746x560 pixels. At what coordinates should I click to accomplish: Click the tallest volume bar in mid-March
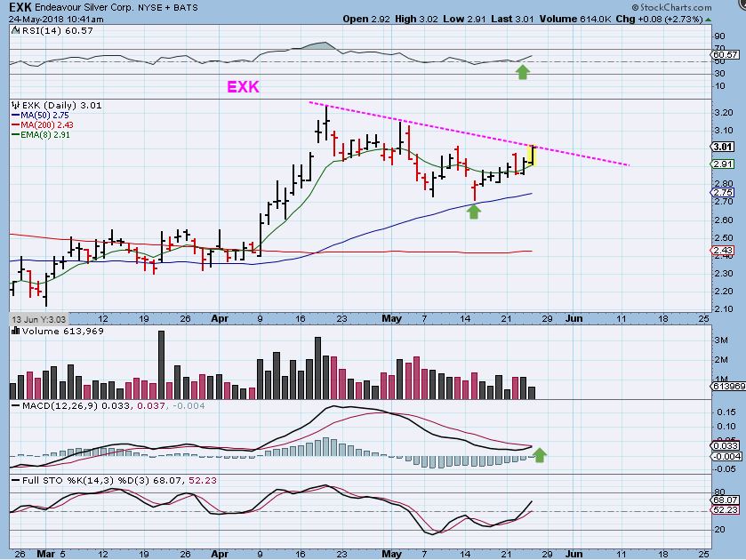[161, 365]
